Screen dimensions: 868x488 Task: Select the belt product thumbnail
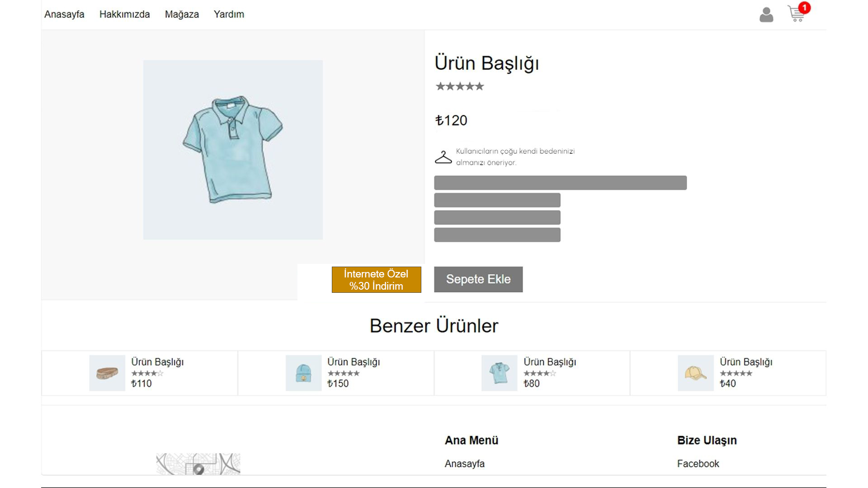[107, 373]
